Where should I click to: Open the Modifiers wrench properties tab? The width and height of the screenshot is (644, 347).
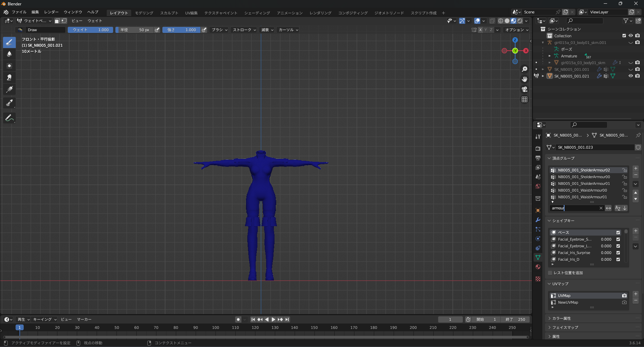538,220
